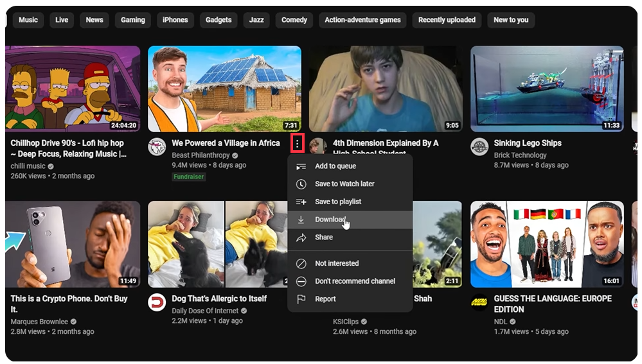The width and height of the screenshot is (642, 364).
Task: Open Dog That's Allergic to Itself title
Action: [219, 299]
